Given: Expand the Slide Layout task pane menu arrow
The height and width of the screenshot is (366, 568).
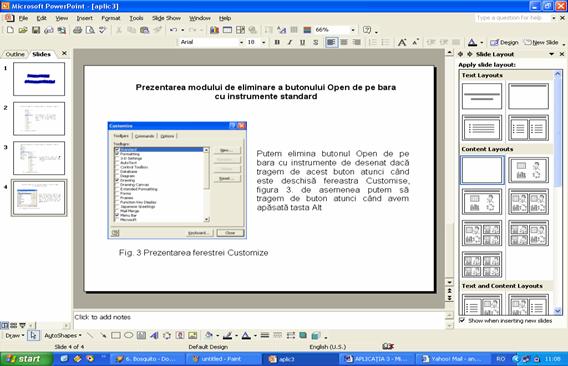Looking at the screenshot, I should [551, 54].
